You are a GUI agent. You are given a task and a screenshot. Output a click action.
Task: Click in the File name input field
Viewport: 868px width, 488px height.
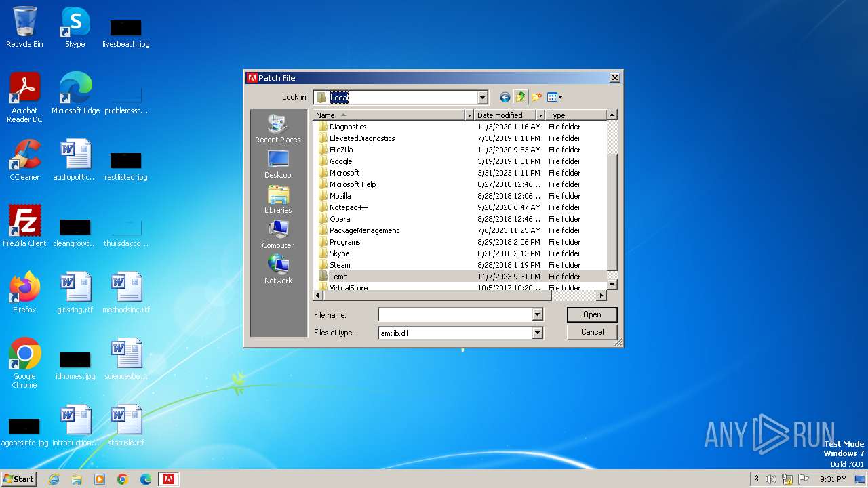coord(455,314)
